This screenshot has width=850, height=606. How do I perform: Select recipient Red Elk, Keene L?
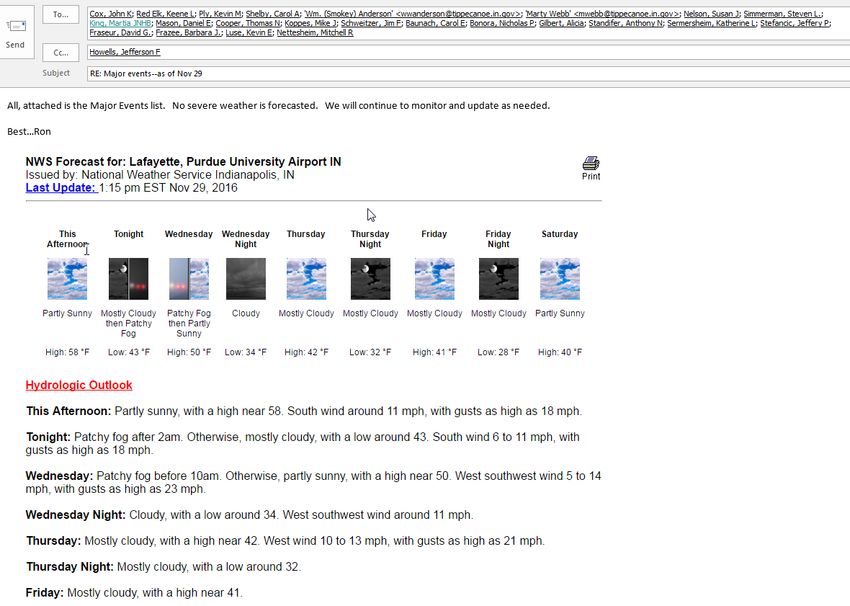click(165, 14)
